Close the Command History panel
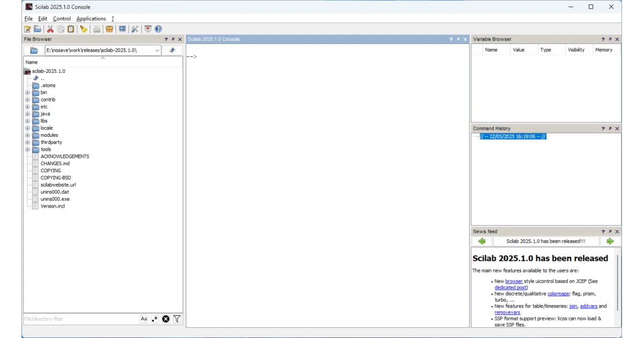The image size is (644, 338). click(x=617, y=129)
